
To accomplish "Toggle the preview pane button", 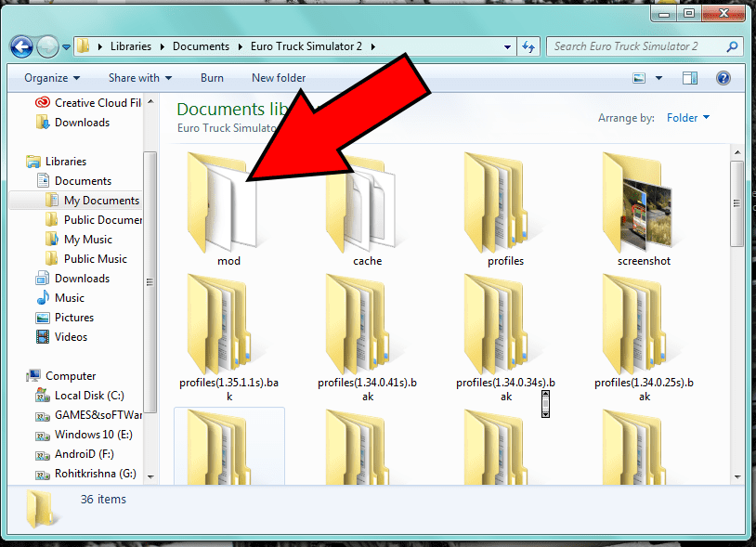I will point(690,78).
